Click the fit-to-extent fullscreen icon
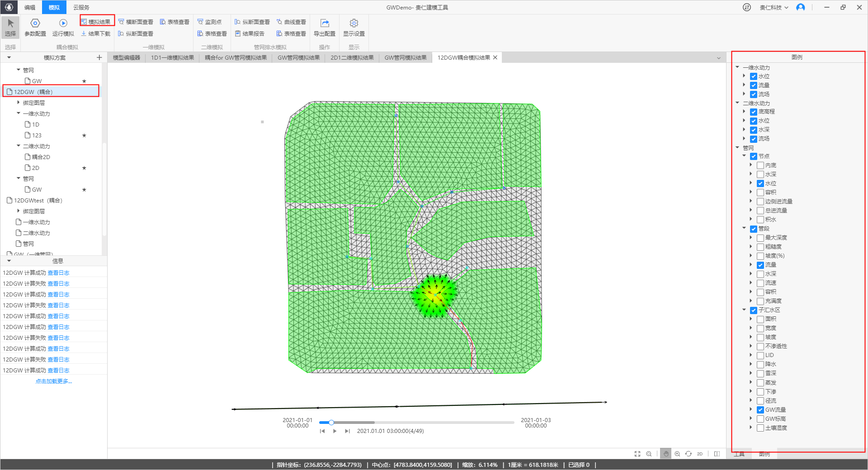This screenshot has height=470, width=868. pyautogui.click(x=637, y=454)
